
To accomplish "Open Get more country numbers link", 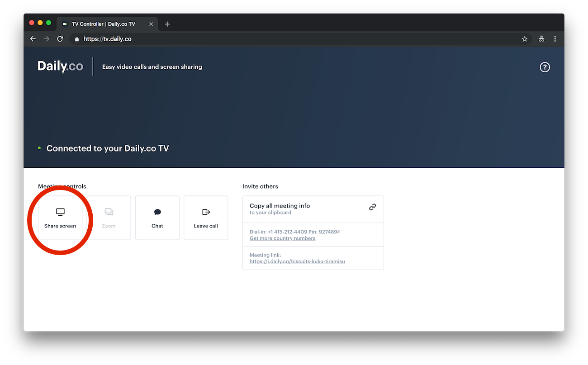I will (x=282, y=238).
